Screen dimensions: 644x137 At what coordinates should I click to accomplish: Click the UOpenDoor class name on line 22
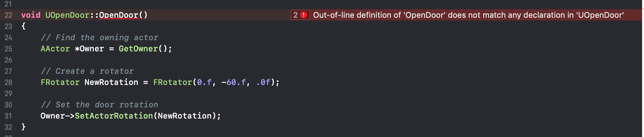point(67,15)
